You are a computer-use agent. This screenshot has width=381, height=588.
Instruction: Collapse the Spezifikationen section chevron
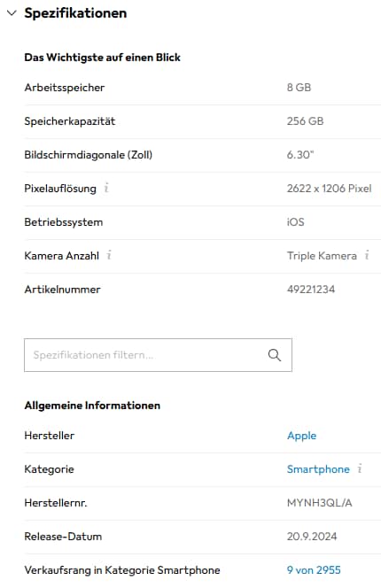12,13
